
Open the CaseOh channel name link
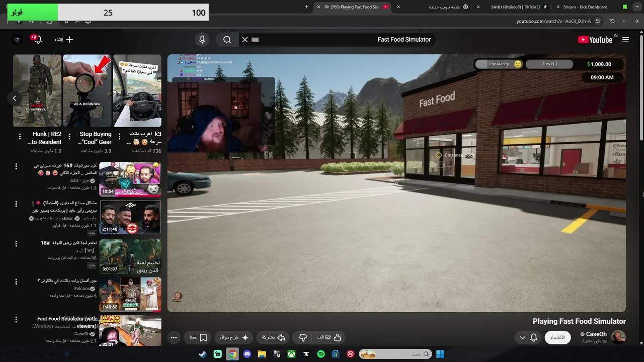click(x=596, y=334)
